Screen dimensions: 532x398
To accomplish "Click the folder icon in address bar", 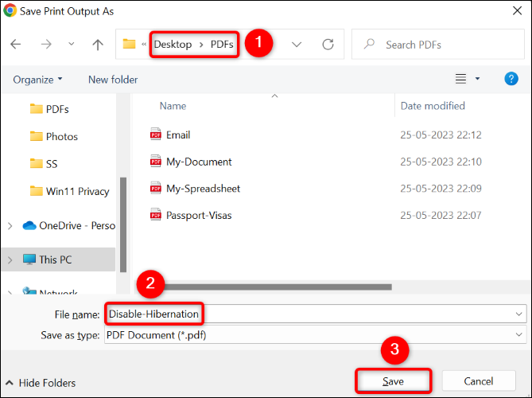I will [x=129, y=44].
